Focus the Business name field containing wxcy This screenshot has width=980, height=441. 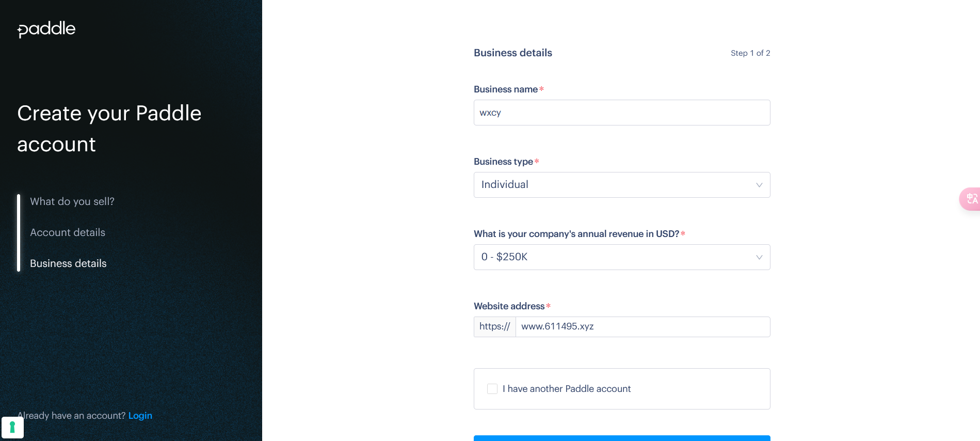point(622,113)
